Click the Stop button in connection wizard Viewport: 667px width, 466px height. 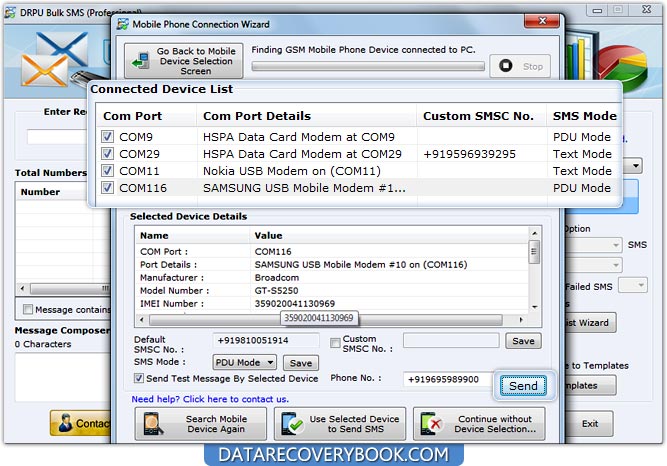click(x=520, y=66)
